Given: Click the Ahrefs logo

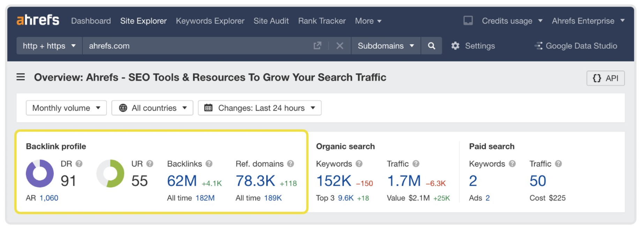Looking at the screenshot, I should (x=38, y=20).
